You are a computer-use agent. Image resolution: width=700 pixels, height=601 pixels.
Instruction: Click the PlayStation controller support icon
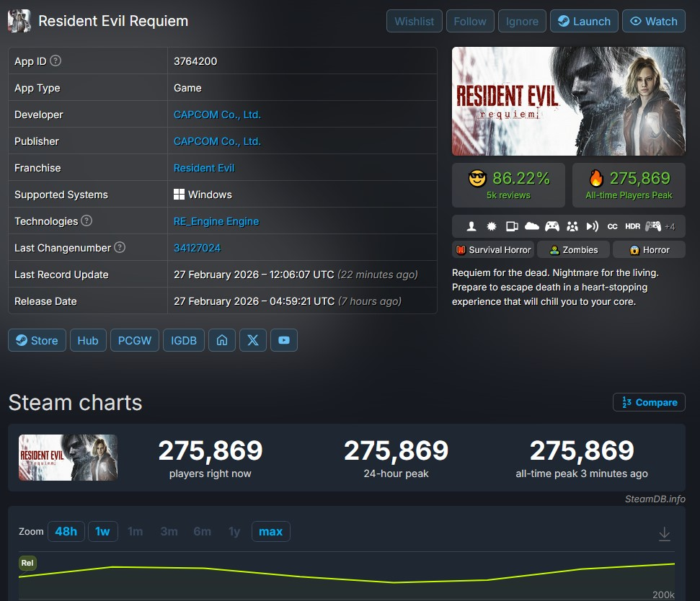tap(652, 226)
